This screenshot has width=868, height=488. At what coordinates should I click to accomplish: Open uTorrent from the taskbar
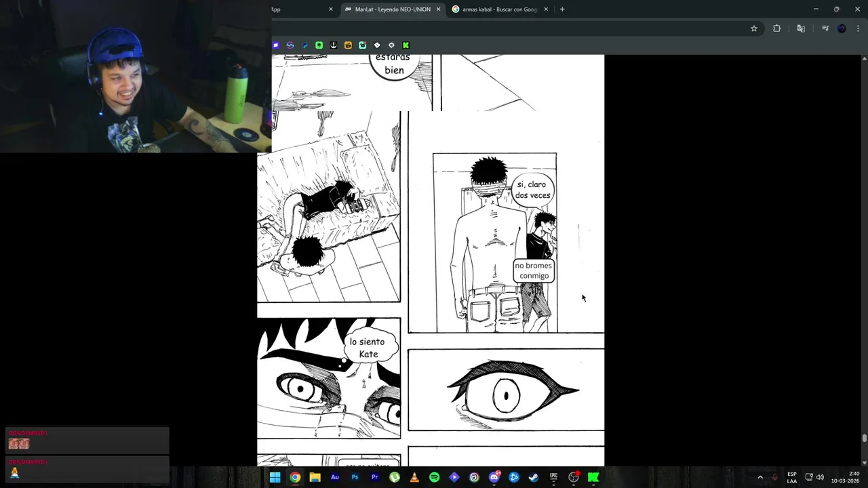click(x=394, y=477)
